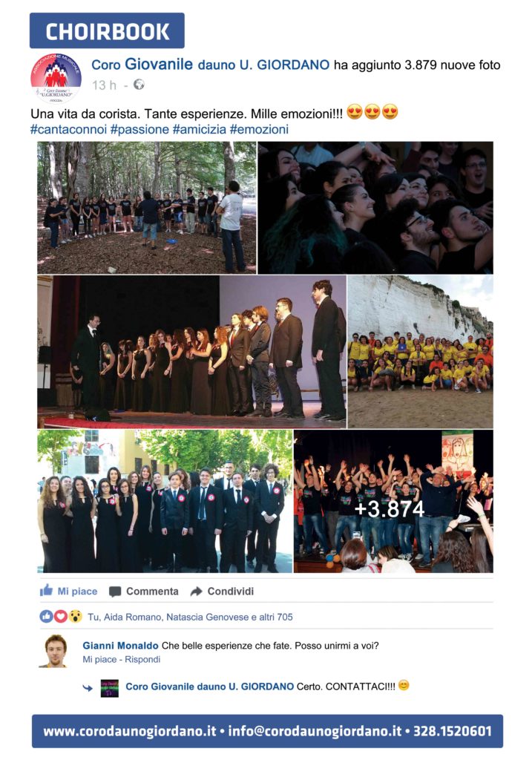
Task: Click the Mi piace thumbs-up icon
Action: click(x=46, y=590)
